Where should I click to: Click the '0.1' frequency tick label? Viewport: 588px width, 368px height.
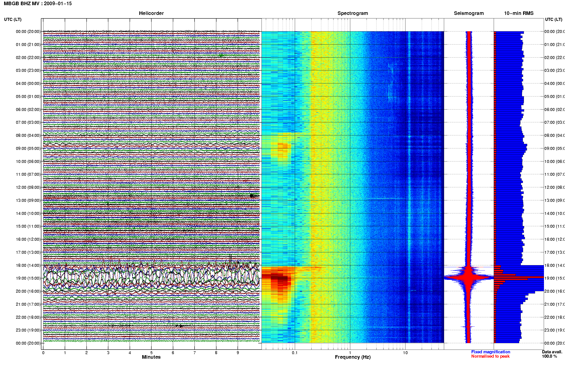point(295,353)
